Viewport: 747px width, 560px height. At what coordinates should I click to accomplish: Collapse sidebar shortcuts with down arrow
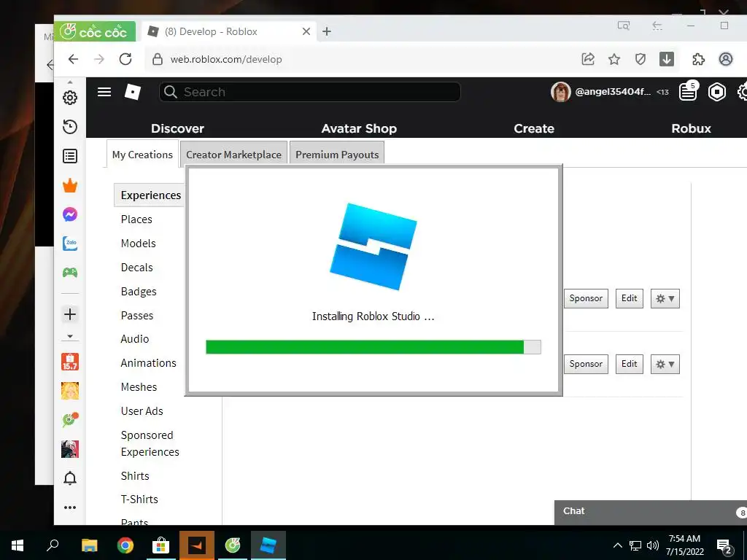coord(70,336)
